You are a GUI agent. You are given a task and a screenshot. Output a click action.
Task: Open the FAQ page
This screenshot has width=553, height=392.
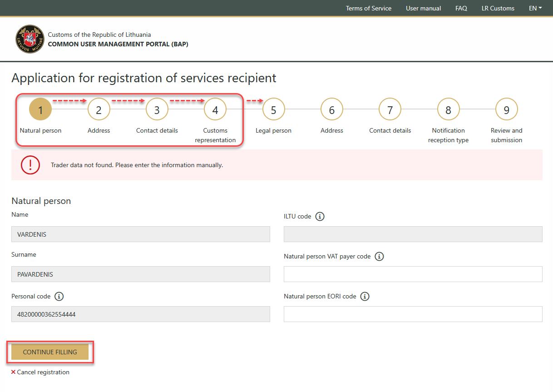pos(461,8)
